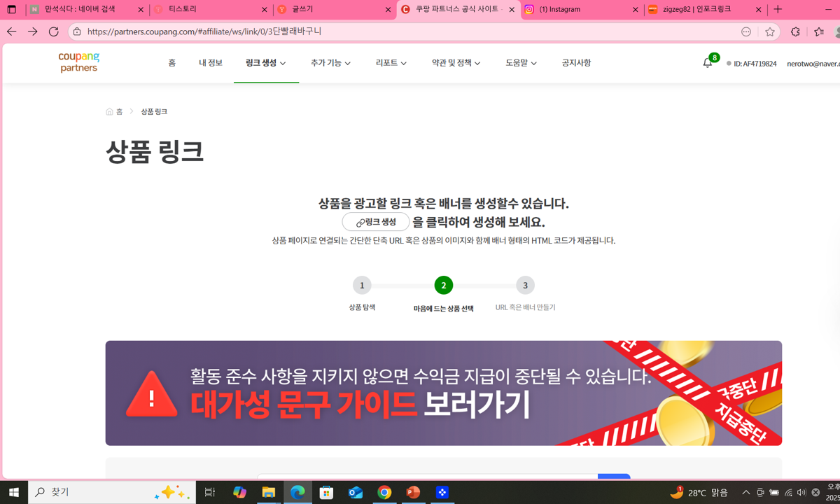Image resolution: width=840 pixels, height=504 pixels.
Task: Open a new tab with the plus icon
Action: click(x=778, y=10)
